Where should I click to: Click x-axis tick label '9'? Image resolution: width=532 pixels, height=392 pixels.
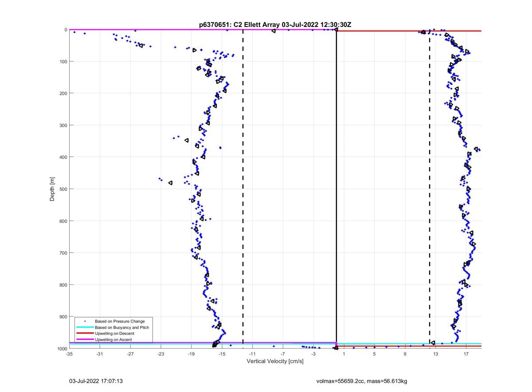pyautogui.click(x=405, y=354)
